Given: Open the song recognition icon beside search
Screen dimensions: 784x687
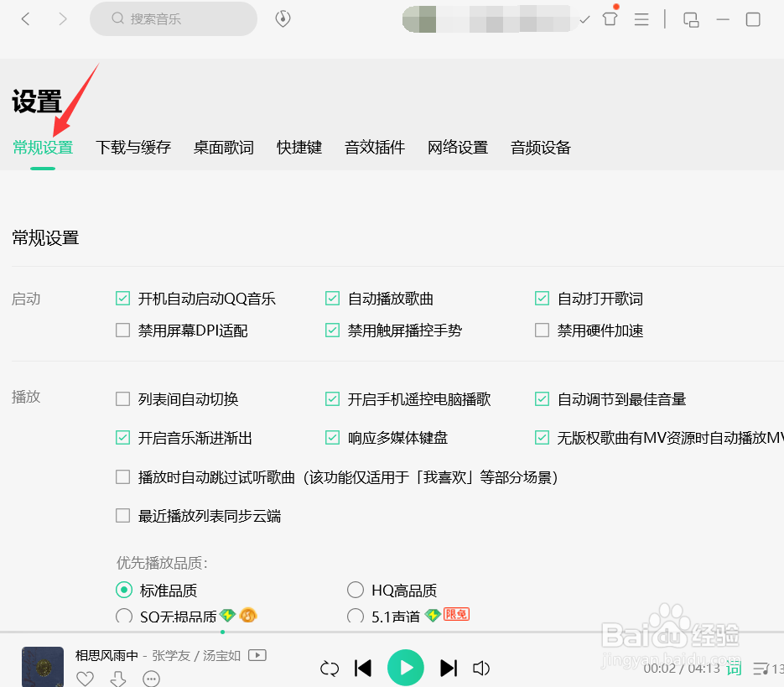Looking at the screenshot, I should coord(283,19).
